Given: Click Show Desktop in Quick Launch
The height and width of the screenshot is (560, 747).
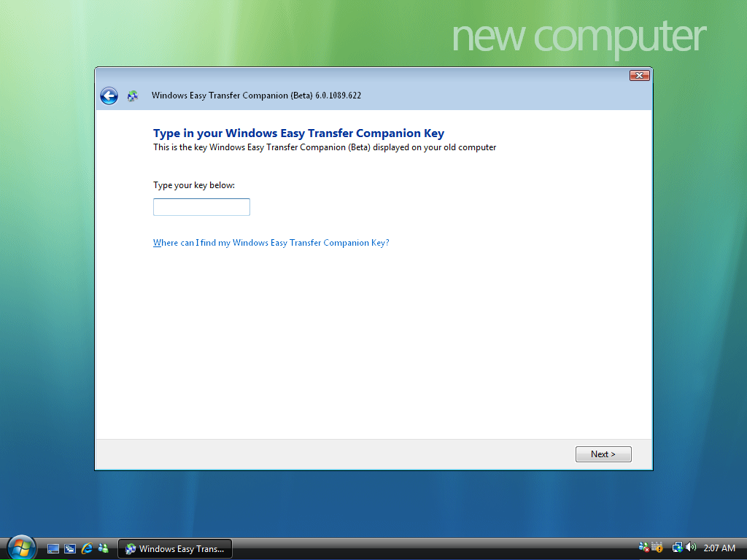Looking at the screenshot, I should point(53,548).
